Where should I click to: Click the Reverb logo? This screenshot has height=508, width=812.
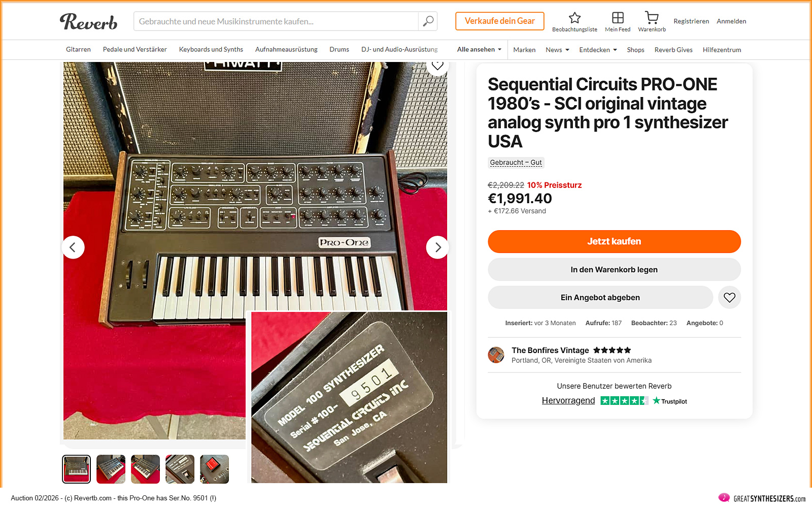89,21
